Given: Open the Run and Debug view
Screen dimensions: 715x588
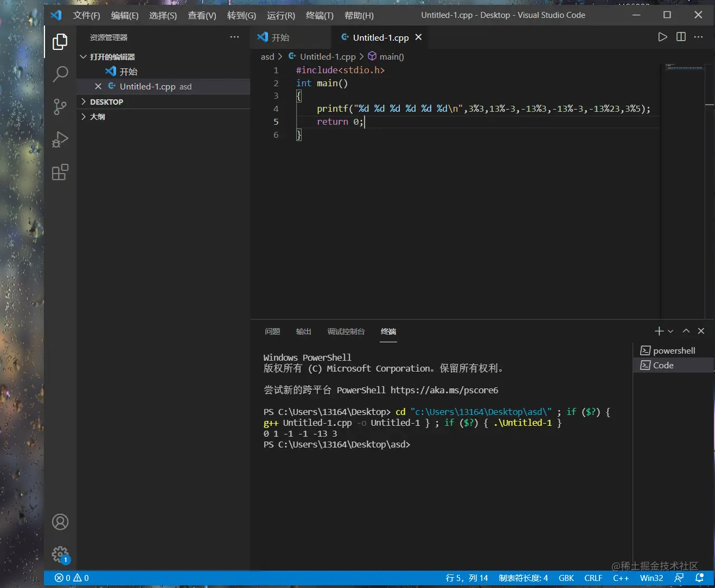Looking at the screenshot, I should point(60,139).
